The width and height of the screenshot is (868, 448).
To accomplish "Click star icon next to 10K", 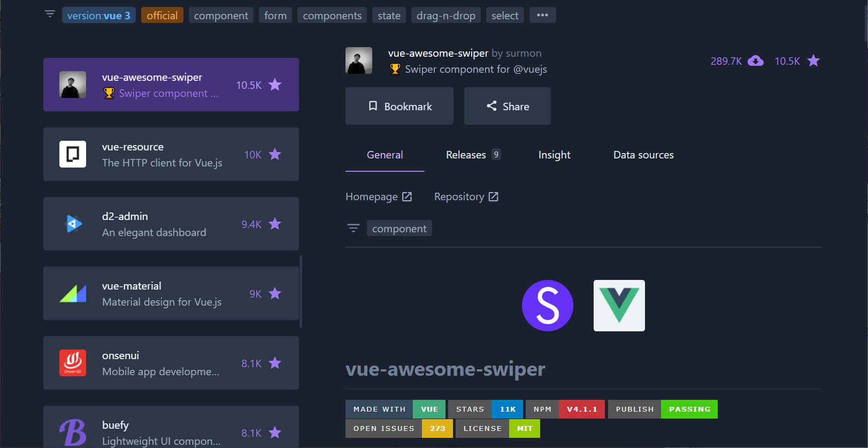I will pos(275,154).
